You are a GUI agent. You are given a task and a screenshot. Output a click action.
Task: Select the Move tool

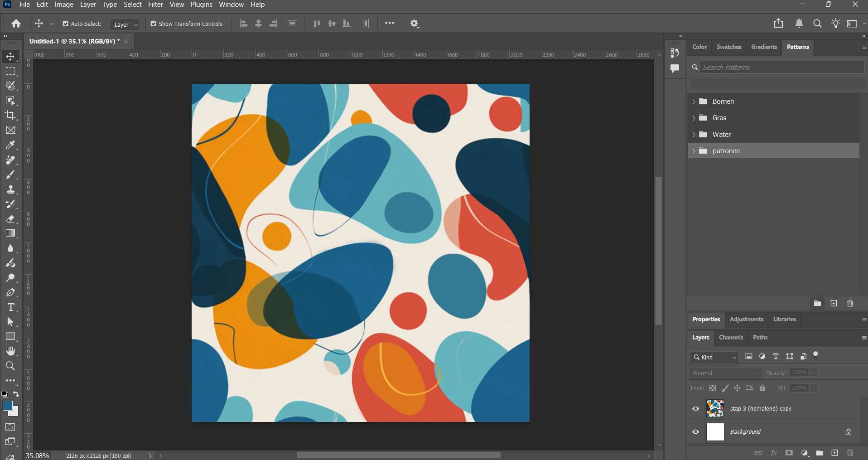(10, 57)
